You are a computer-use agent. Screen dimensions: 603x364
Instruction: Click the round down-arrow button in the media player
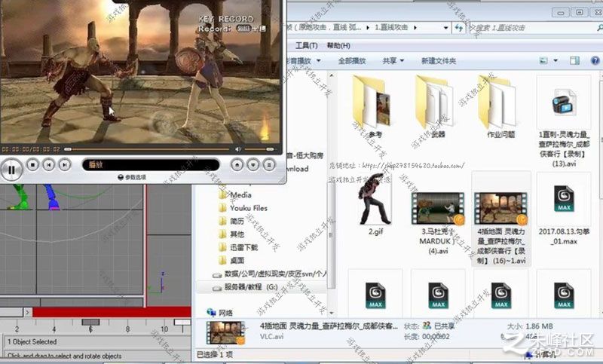tap(253, 165)
